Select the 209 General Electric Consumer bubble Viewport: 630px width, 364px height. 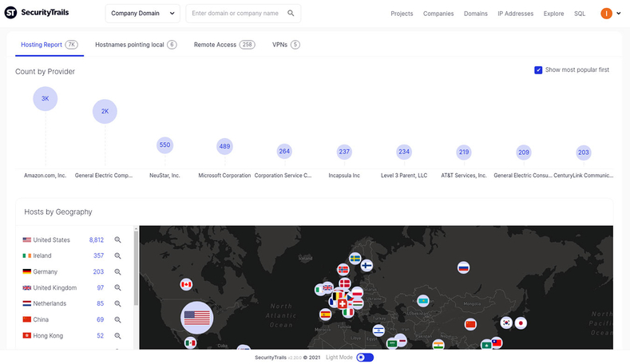point(524,152)
